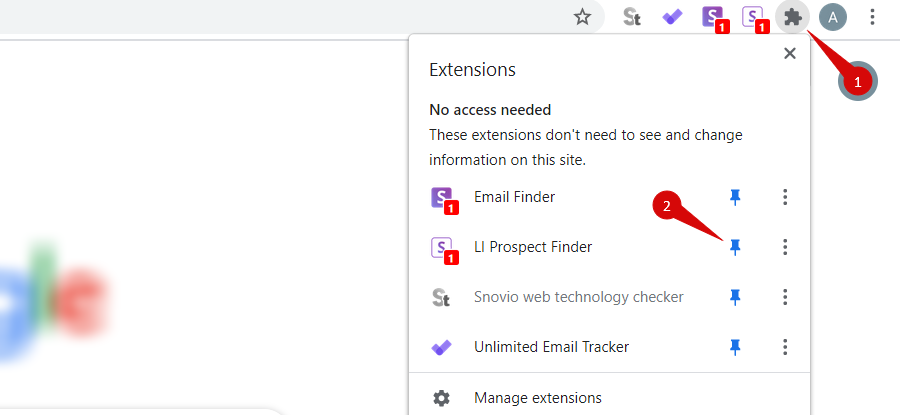Unpin Email Finder from the toolbar
This screenshot has height=415, width=900.
[x=735, y=197]
